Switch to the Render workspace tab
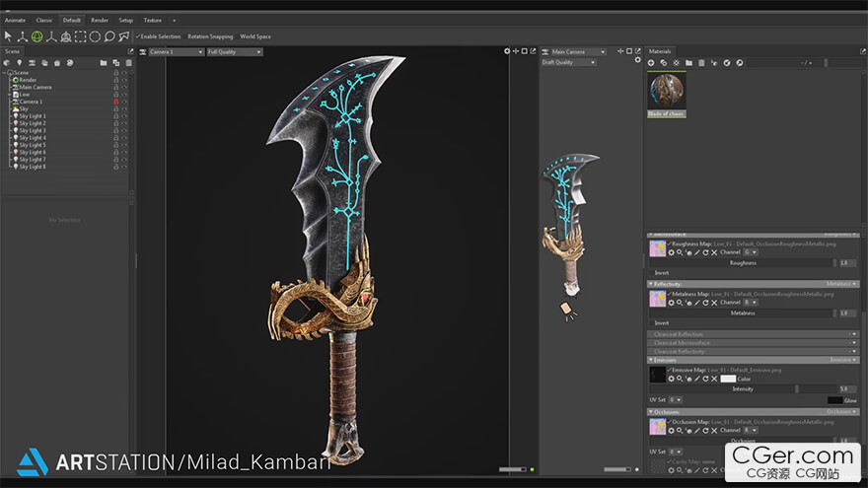Screen dimensions: 868x488 [100, 21]
